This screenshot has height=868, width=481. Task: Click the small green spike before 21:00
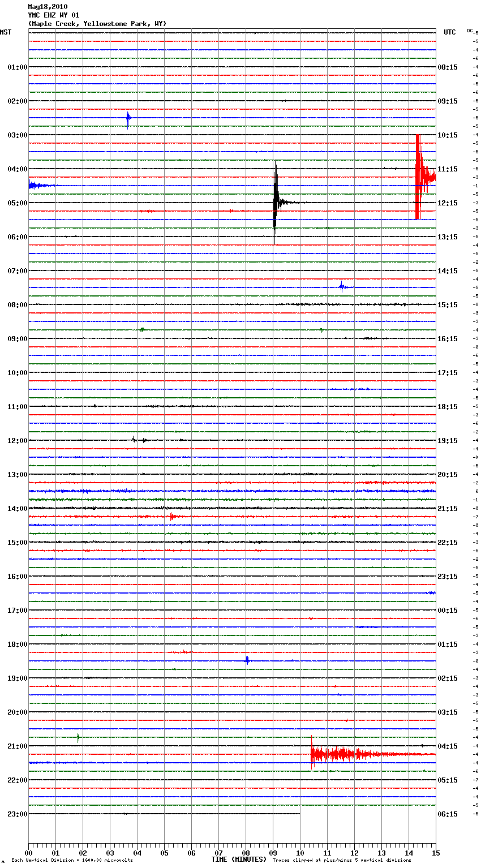[78, 737]
